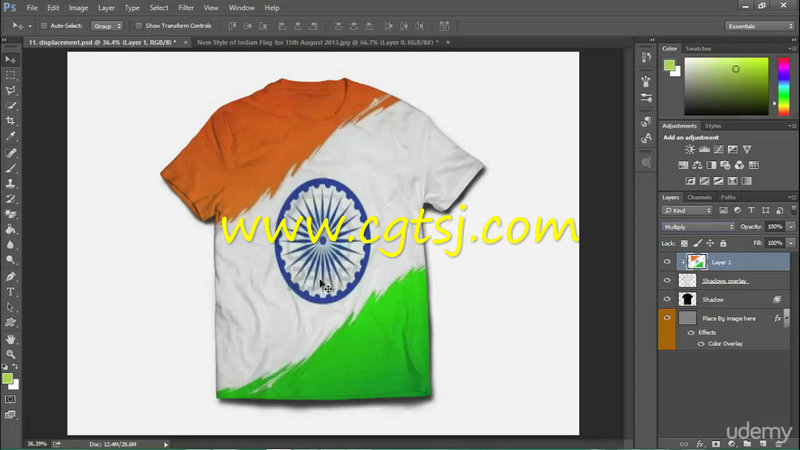Open the Multiply blend mode dropdown
Image resolution: width=800 pixels, height=450 pixels.
point(698,227)
